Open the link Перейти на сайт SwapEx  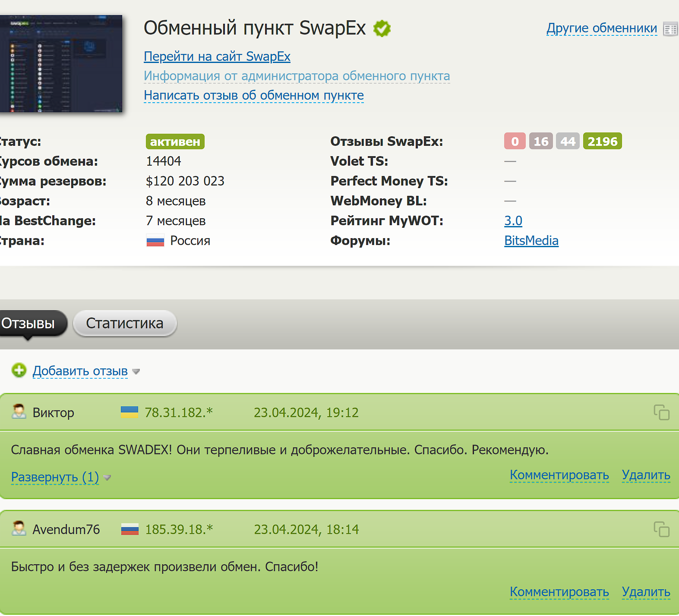(x=217, y=57)
